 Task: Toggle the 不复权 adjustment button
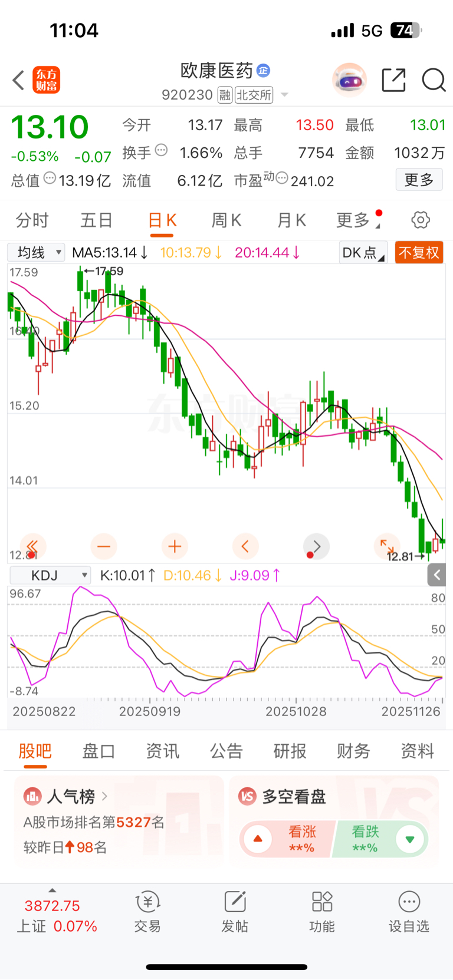(419, 253)
